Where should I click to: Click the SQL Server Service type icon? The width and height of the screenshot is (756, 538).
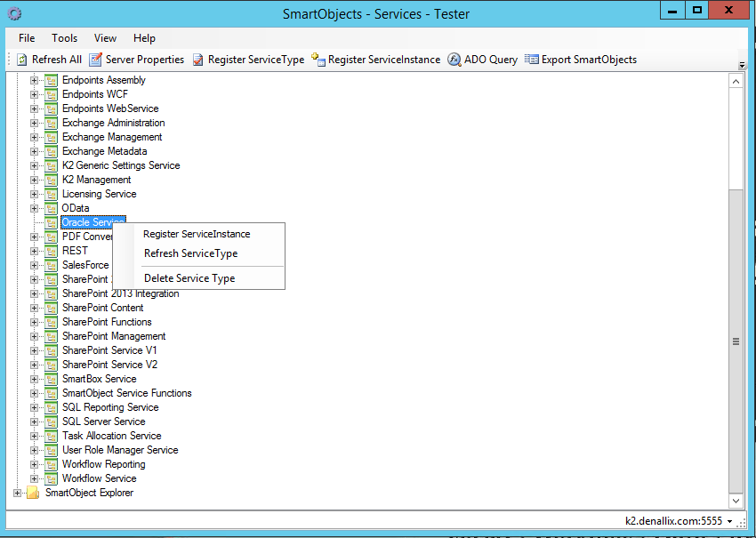[x=51, y=422]
